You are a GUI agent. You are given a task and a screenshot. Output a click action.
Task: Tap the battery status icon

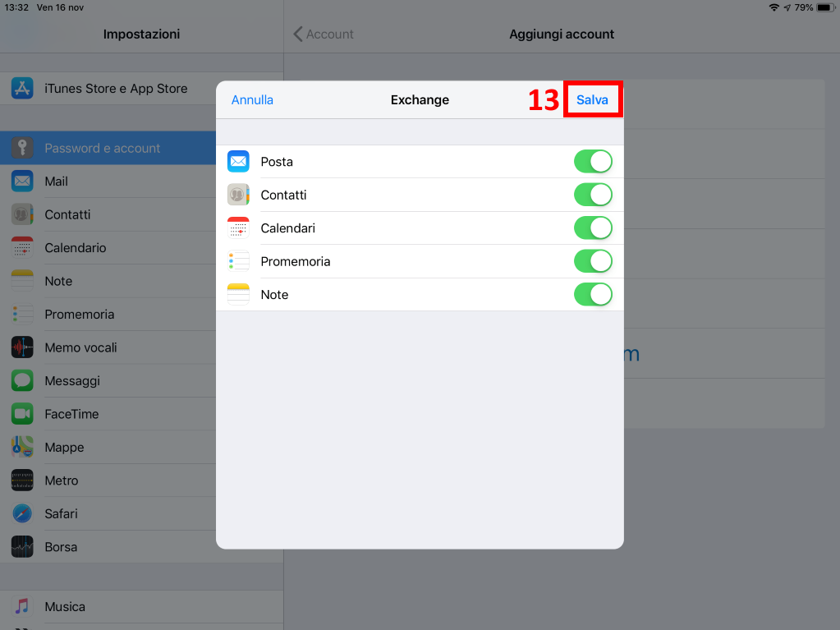tap(825, 7)
